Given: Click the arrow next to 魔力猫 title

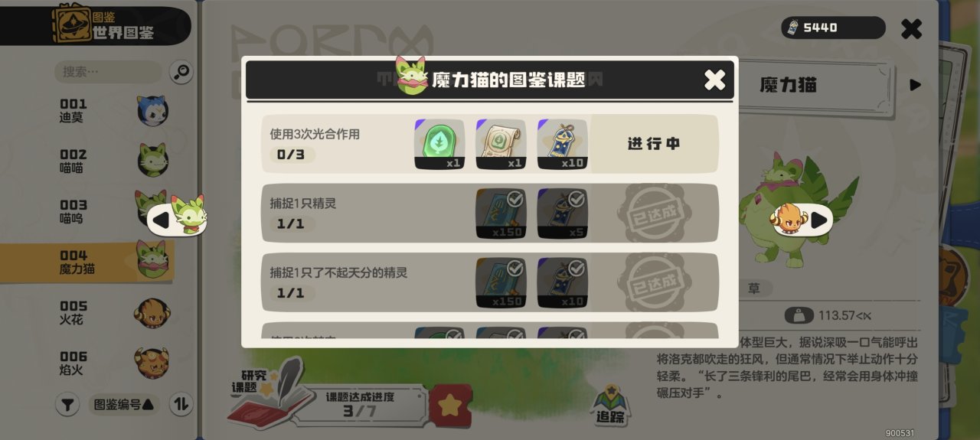Looking at the screenshot, I should pos(915,85).
